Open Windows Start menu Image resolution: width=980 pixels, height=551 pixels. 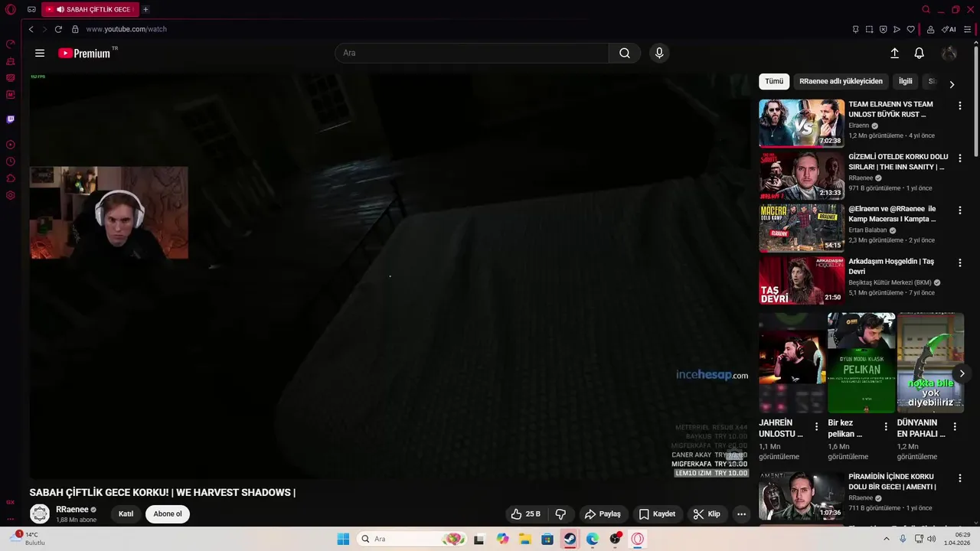[343, 539]
